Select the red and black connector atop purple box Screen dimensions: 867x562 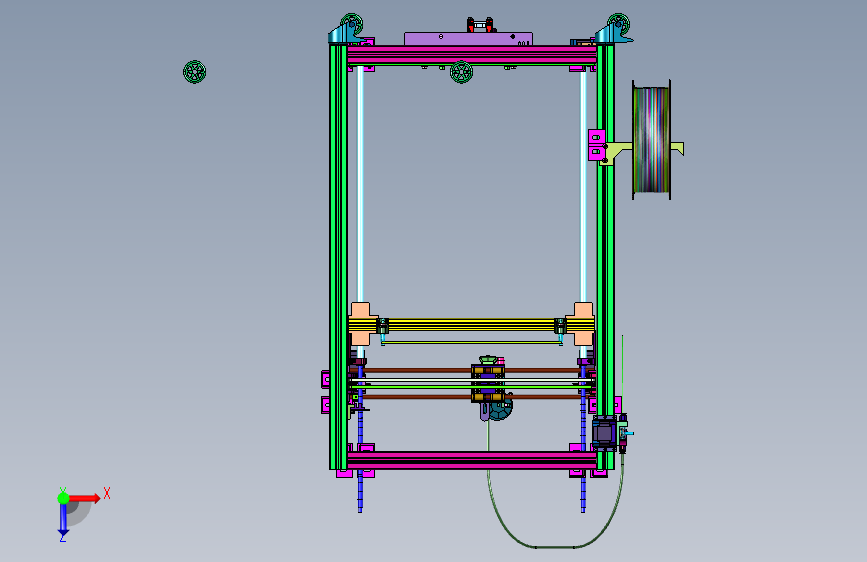[480, 25]
